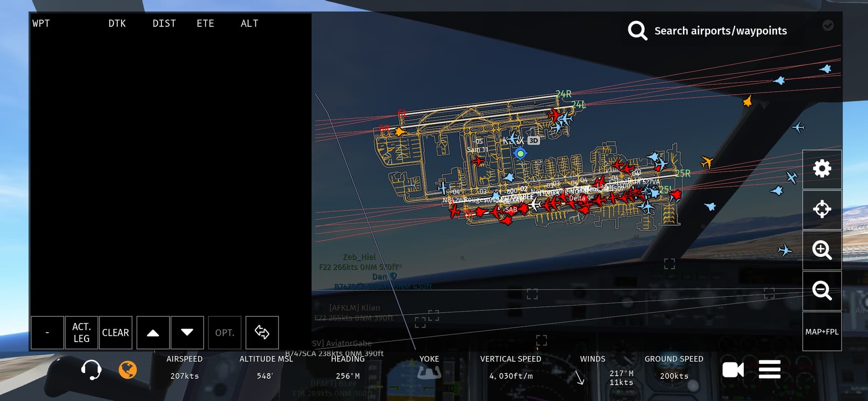Open the ATC headset menu
The width and height of the screenshot is (868, 401).
[x=91, y=370]
